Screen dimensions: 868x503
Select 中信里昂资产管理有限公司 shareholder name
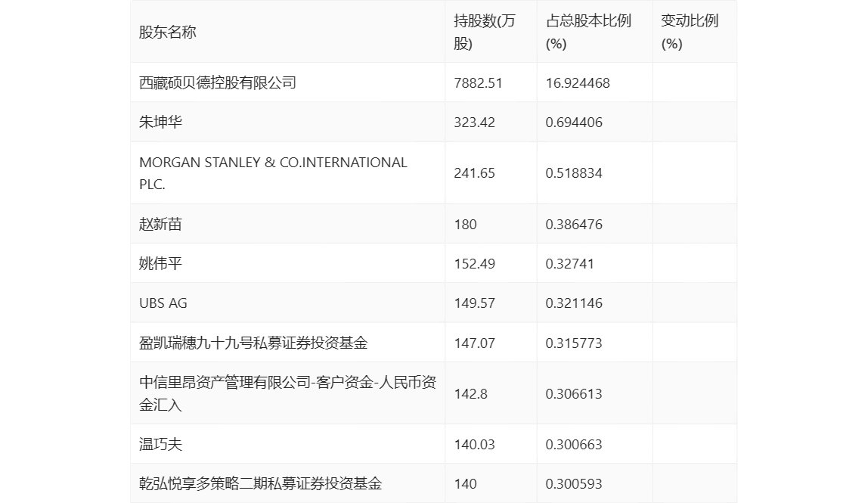pos(288,393)
